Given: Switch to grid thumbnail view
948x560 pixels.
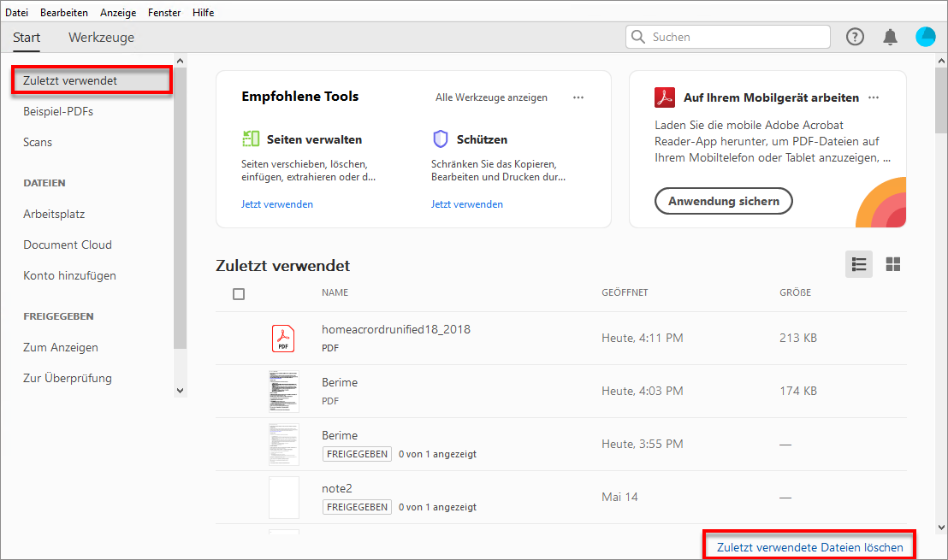Looking at the screenshot, I should (x=893, y=264).
